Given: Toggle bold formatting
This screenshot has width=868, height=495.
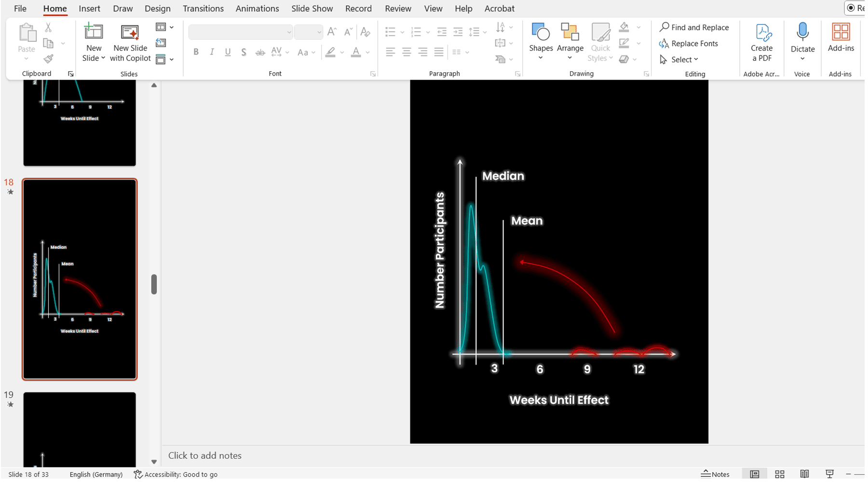Looking at the screenshot, I should 196,52.
